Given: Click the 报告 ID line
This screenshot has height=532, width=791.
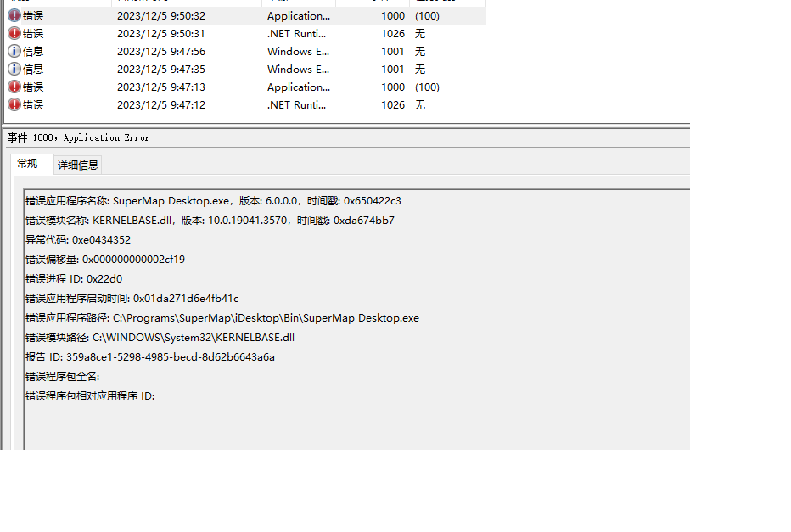Looking at the screenshot, I should (150, 357).
